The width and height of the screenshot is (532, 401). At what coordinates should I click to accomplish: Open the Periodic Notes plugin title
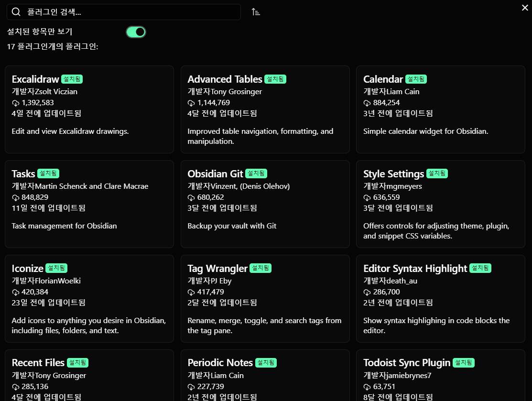point(220,363)
